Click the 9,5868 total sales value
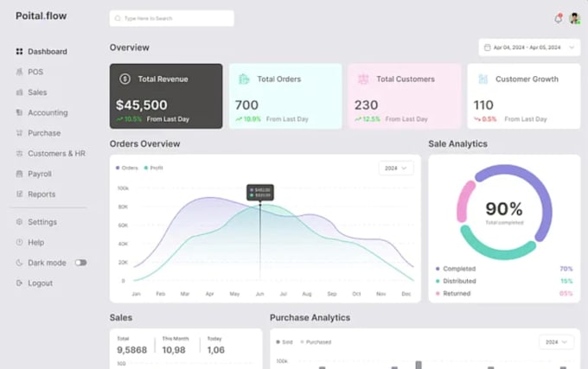This screenshot has width=588, height=369. coord(132,350)
